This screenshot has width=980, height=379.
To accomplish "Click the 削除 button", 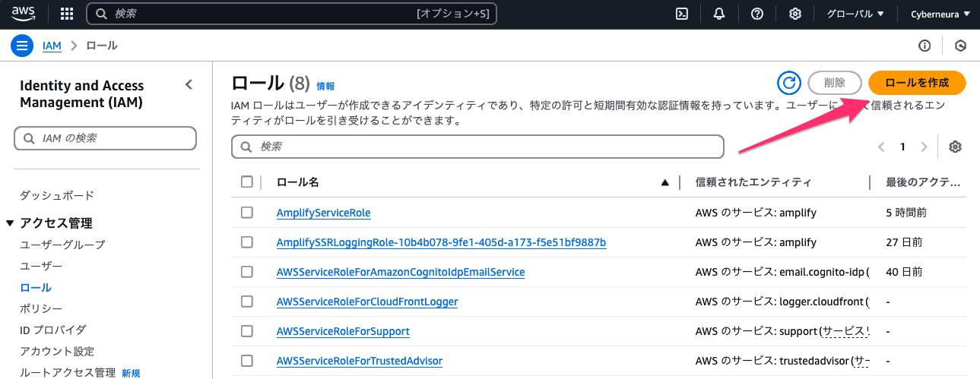I will pyautogui.click(x=835, y=83).
